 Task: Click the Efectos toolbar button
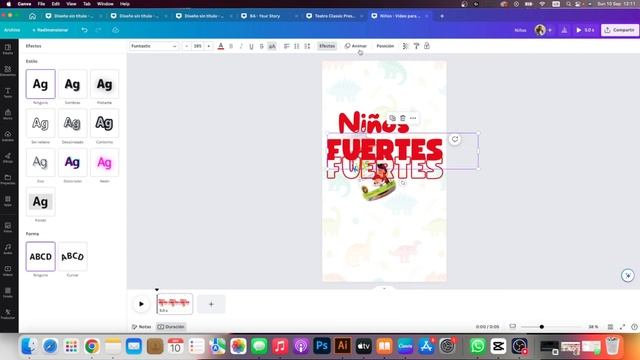tap(327, 46)
